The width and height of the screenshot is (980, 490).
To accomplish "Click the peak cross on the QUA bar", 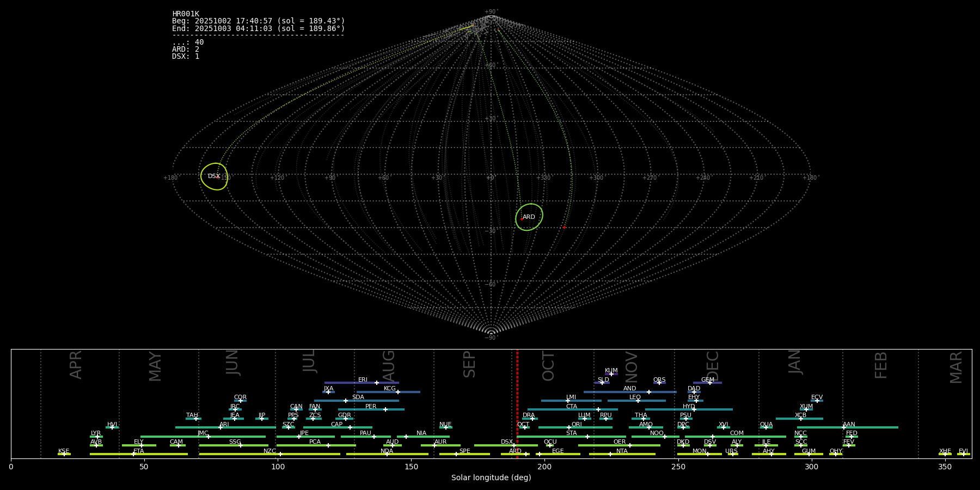I will [x=766, y=427].
